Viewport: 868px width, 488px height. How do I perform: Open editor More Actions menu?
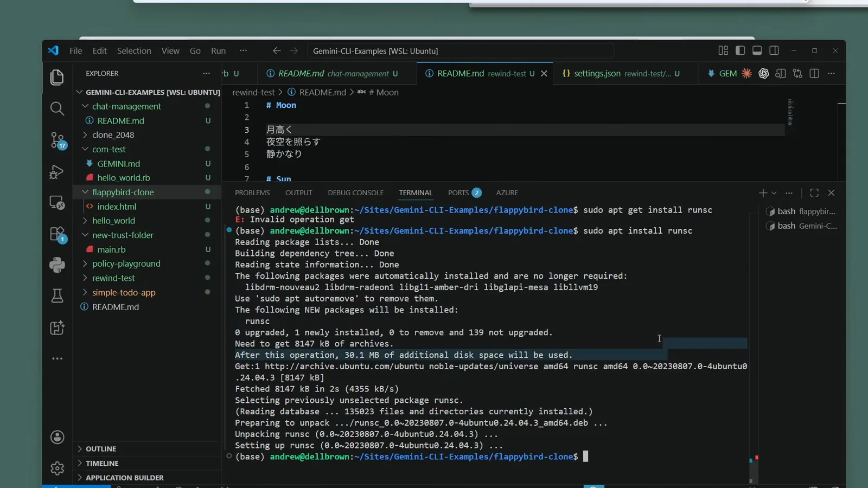(x=831, y=73)
